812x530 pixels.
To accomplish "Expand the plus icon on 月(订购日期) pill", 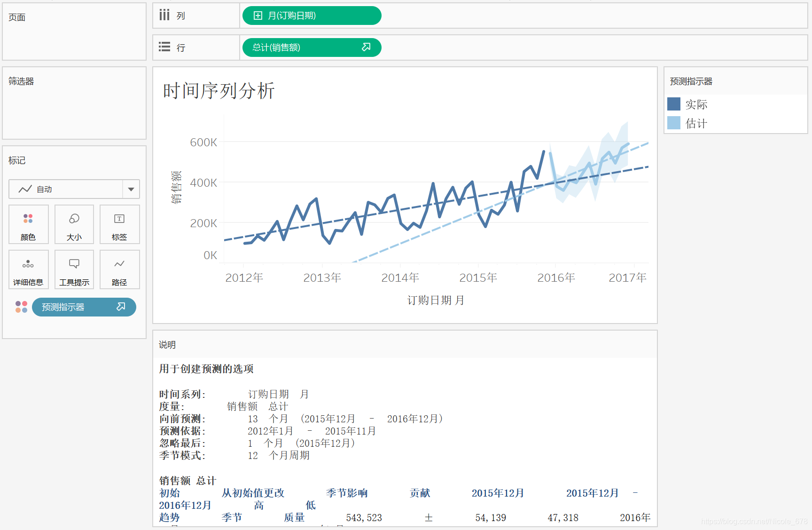I will (x=258, y=16).
